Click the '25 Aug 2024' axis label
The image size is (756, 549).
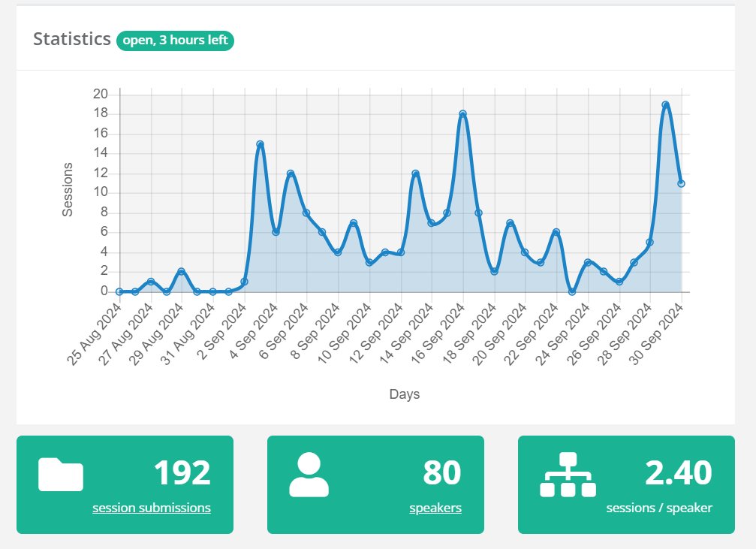[94, 334]
